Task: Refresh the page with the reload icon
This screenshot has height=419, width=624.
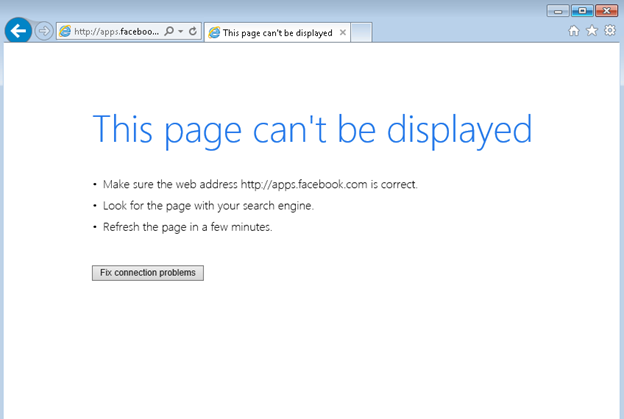Action: tap(193, 31)
